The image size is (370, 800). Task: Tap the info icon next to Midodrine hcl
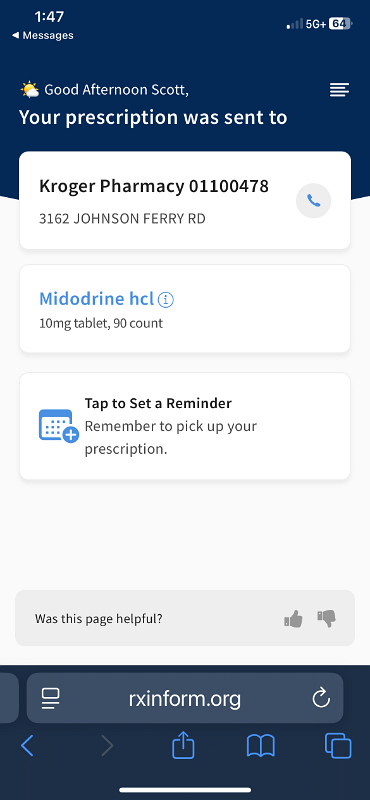tap(166, 299)
